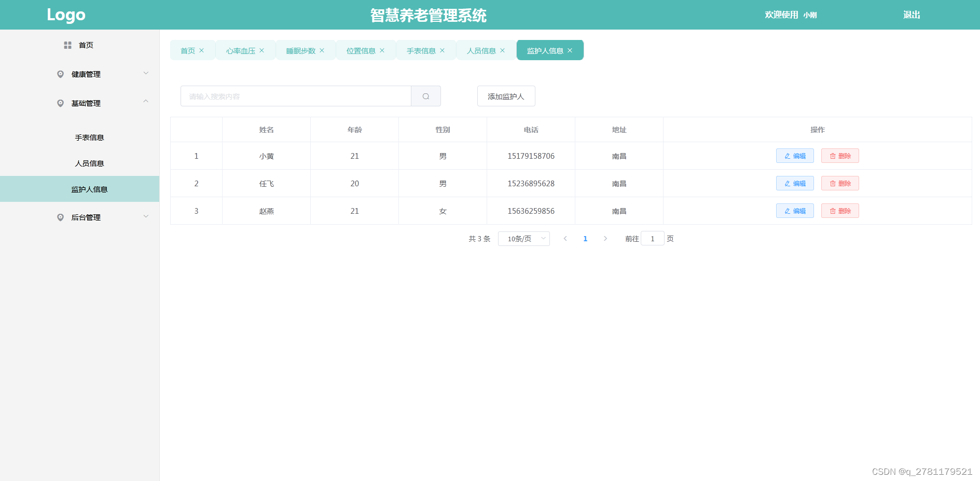Delete the 赵燕 row
980x481 pixels.
(840, 211)
